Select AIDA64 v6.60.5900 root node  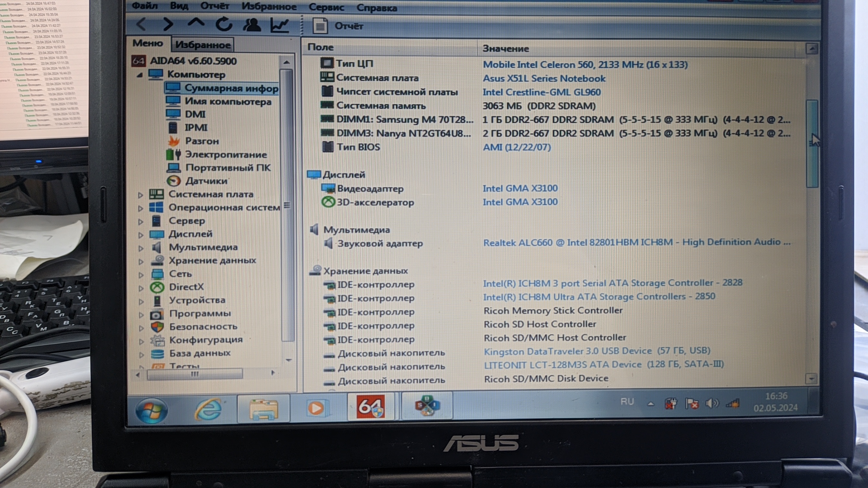point(193,61)
